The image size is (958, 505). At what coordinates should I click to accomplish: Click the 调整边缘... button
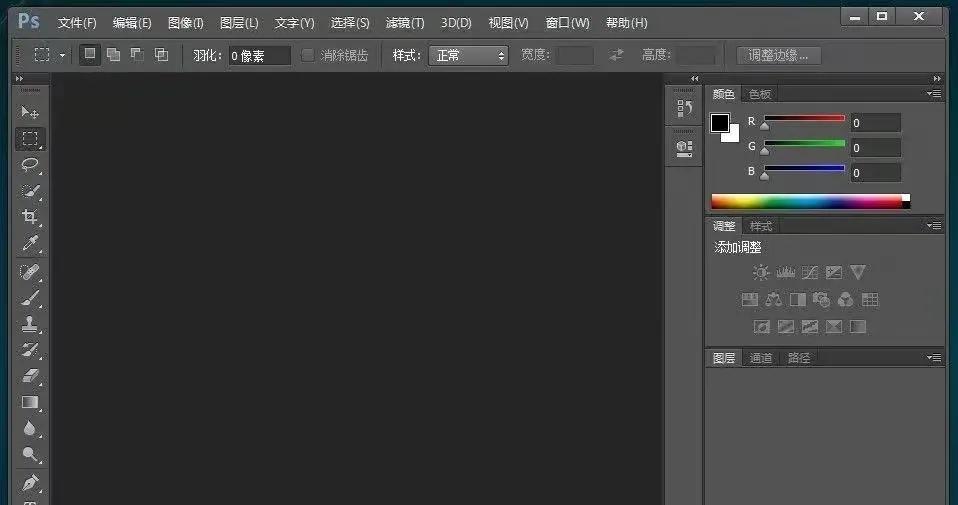tap(778, 55)
